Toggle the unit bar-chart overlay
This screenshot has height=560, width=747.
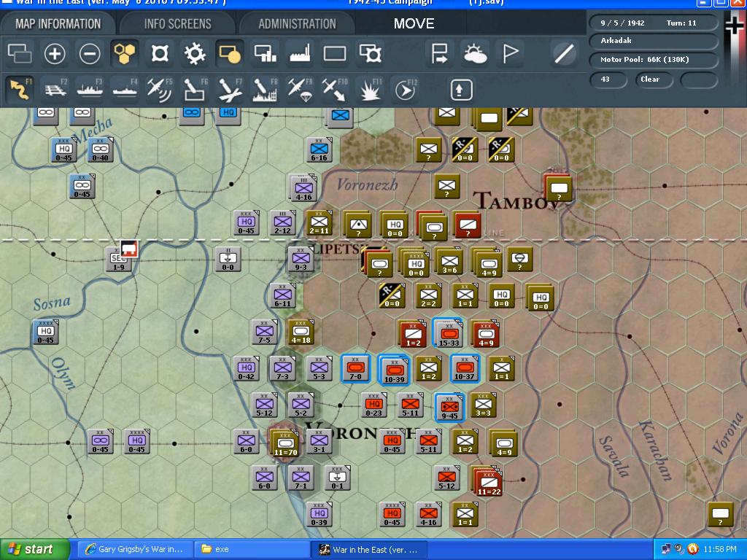[265, 53]
